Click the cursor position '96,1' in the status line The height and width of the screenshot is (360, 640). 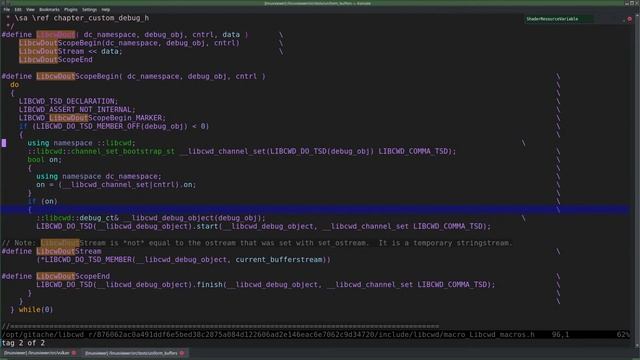(560, 335)
